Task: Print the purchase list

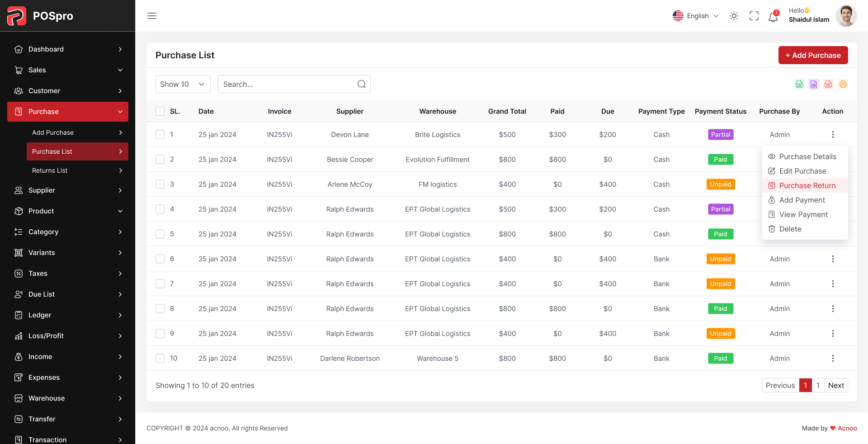Action: (x=842, y=84)
